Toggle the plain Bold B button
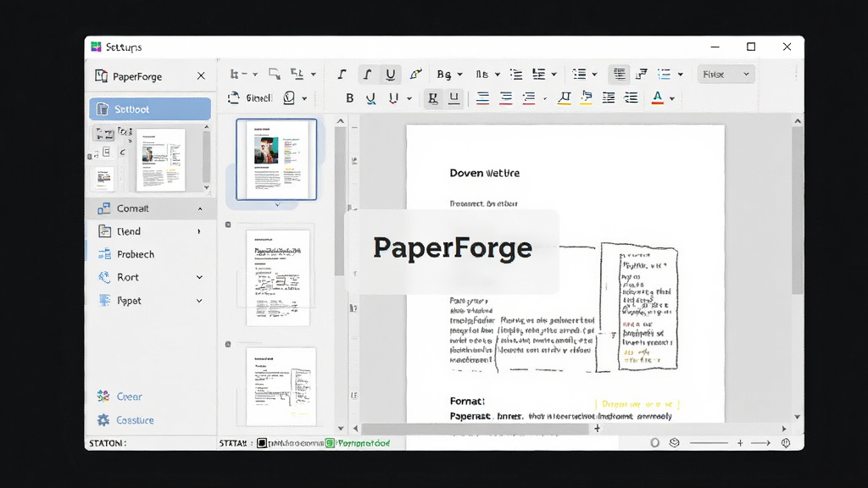 click(x=349, y=98)
